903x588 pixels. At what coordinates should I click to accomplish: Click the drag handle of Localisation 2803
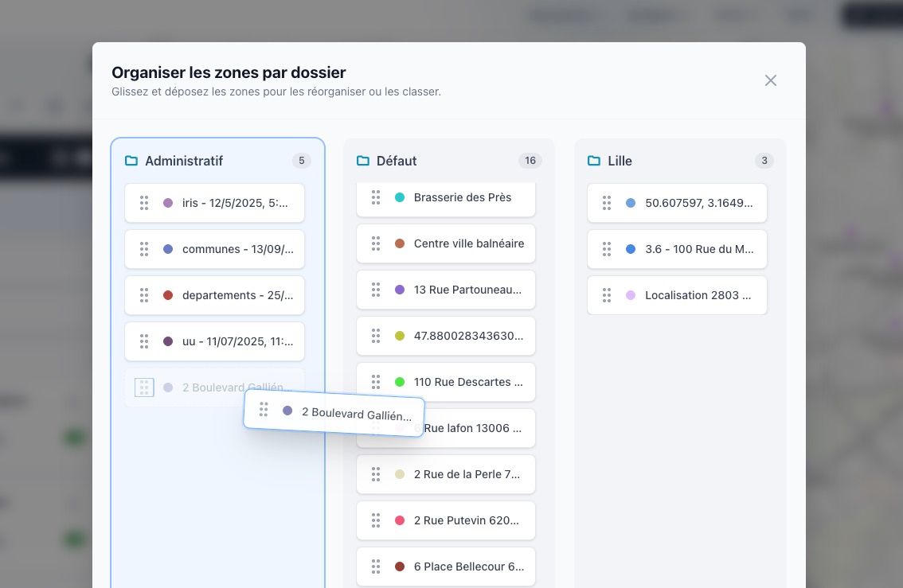pyautogui.click(x=607, y=295)
